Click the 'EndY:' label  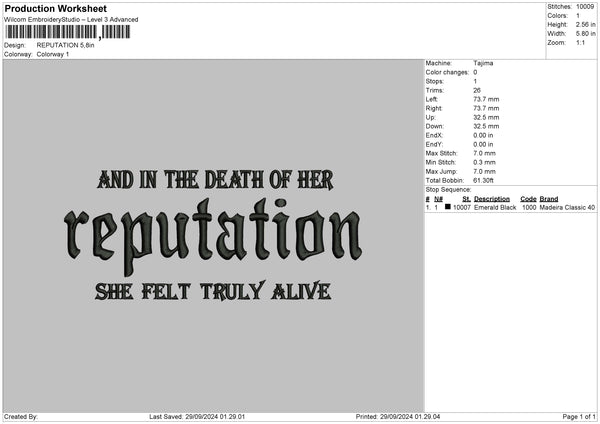pyautogui.click(x=434, y=145)
